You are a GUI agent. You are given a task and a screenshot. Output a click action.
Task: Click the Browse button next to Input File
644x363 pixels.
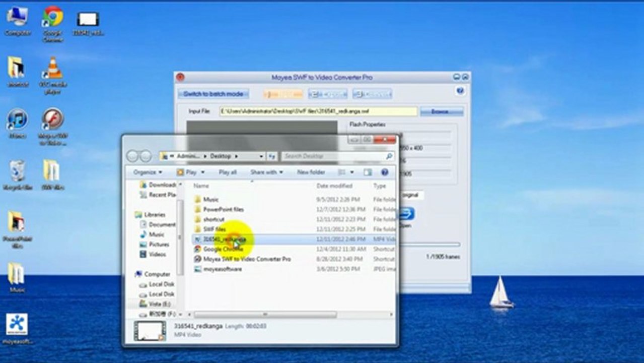[x=441, y=111]
